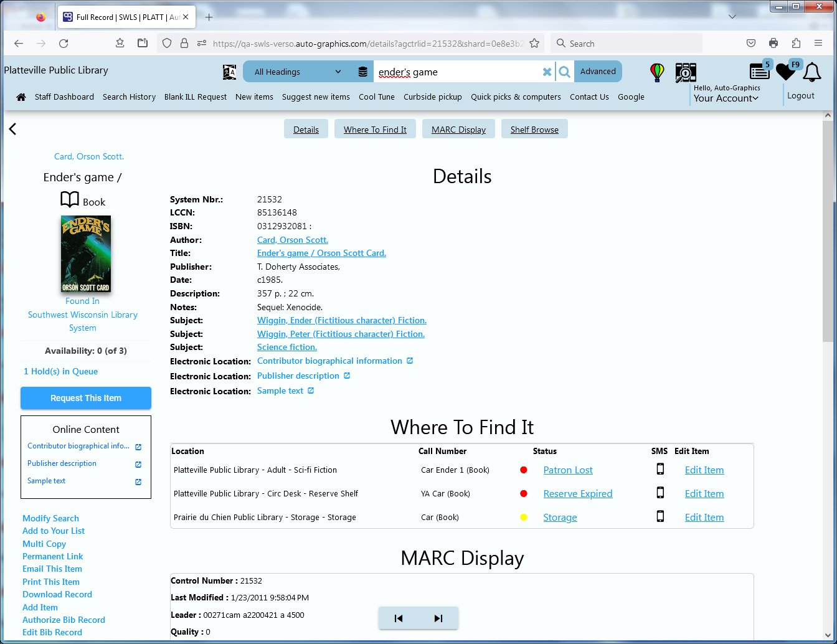Click external icon for Sample text in Online Content
Image resolution: width=837 pixels, height=644 pixels.
(x=138, y=481)
